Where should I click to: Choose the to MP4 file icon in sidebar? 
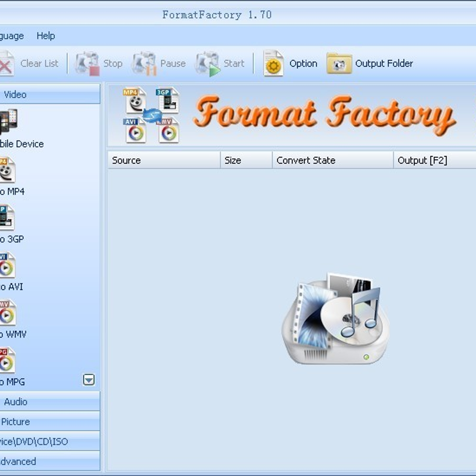coord(7,170)
